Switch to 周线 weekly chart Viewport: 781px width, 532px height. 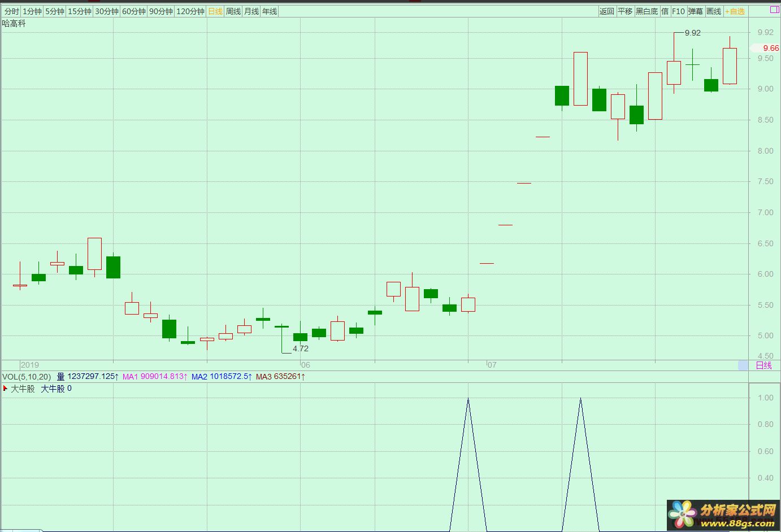(x=233, y=11)
